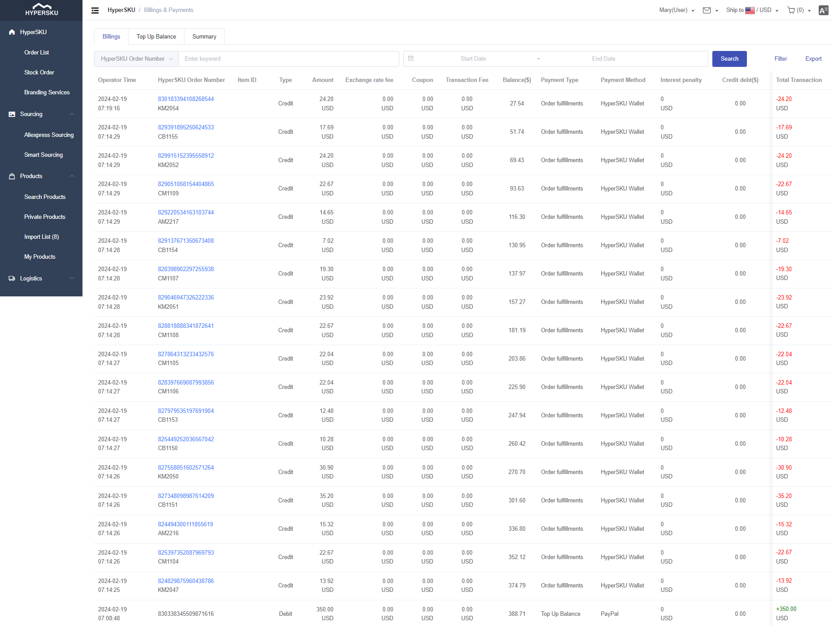Open order link 830183394108268544
The width and height of the screenshot is (840, 626).
coord(186,99)
